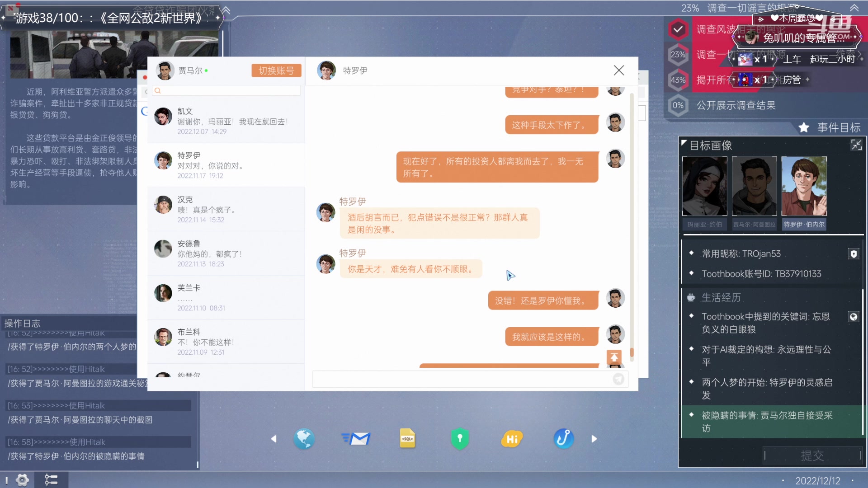The height and width of the screenshot is (488, 868).
Task: Launch the mail app from the dock
Action: 356,439
